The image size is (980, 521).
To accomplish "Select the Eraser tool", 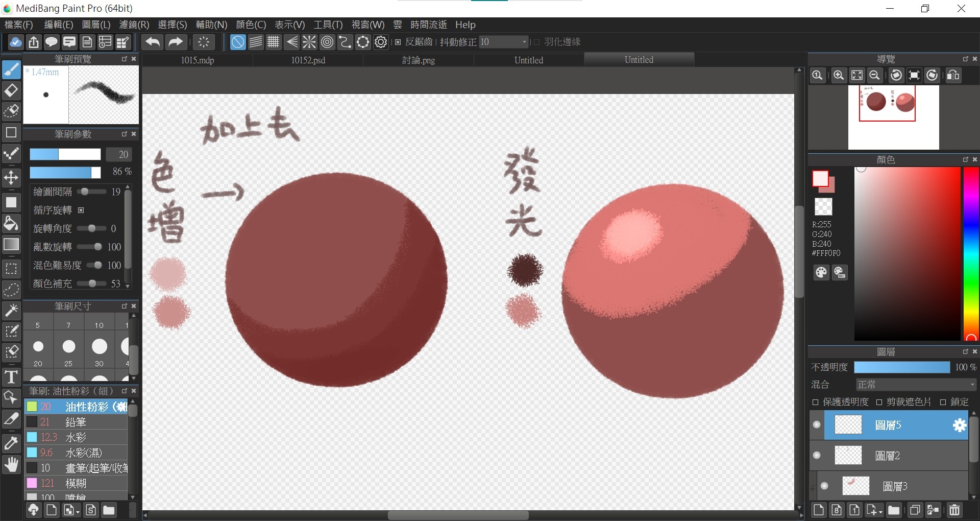I will click(x=11, y=90).
